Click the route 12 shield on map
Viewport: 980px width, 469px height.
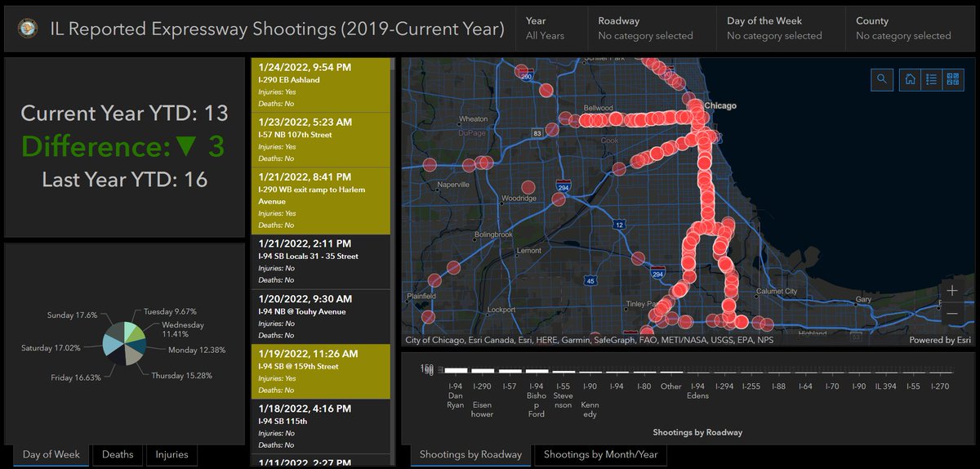[620, 224]
